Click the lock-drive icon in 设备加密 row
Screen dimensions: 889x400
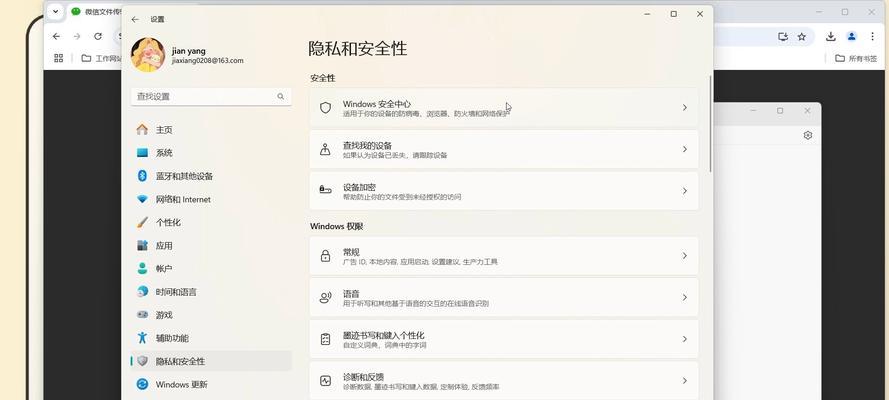(x=325, y=189)
